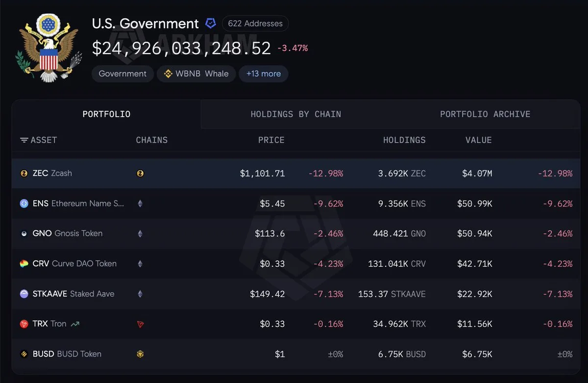Sort by the PRICE column header
This screenshot has width=588, height=383.
(271, 140)
